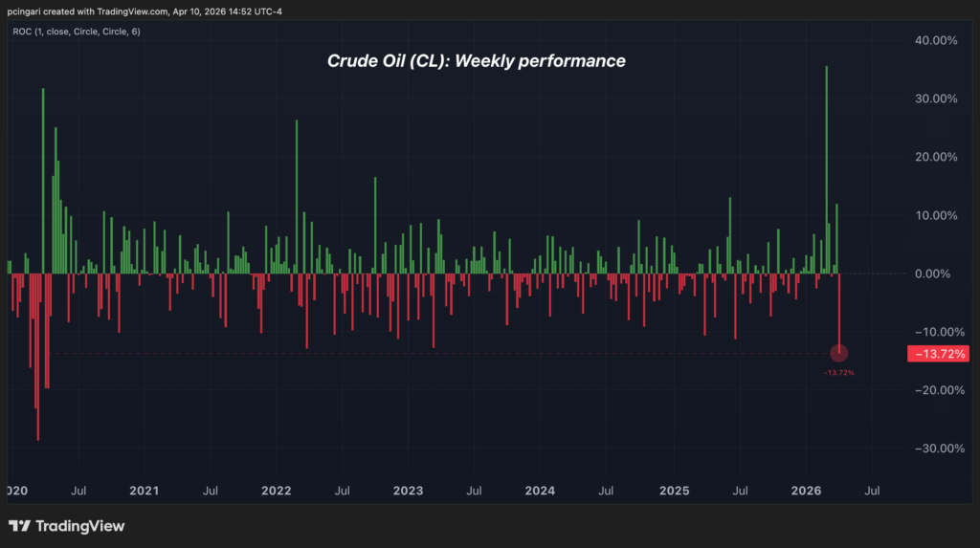Image resolution: width=980 pixels, height=548 pixels.
Task: Click the 20.00% label on the y-axis
Action: click(x=936, y=157)
